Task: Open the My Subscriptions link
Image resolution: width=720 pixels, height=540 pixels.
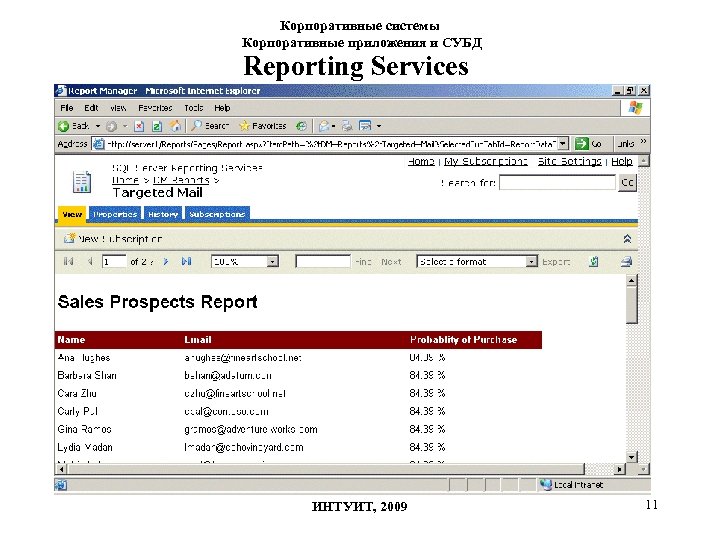Action: [x=486, y=162]
